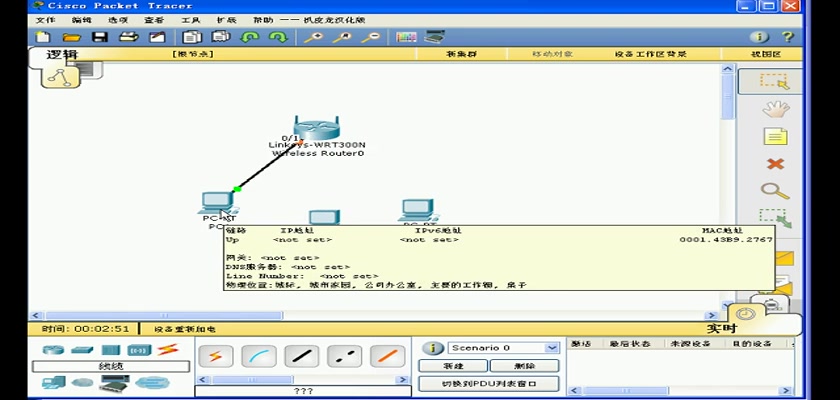Open the 工具 (Tools) menu
The width and height of the screenshot is (840, 400).
pos(190,20)
